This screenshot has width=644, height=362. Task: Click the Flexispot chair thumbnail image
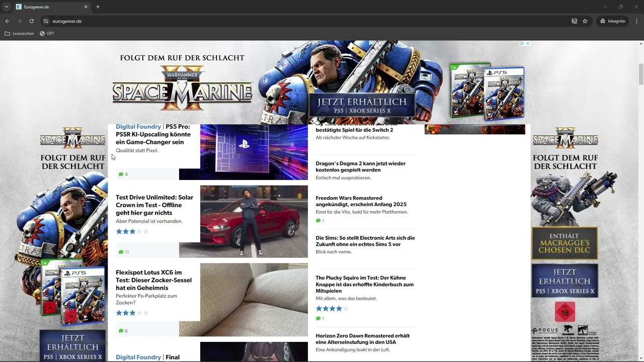(254, 300)
